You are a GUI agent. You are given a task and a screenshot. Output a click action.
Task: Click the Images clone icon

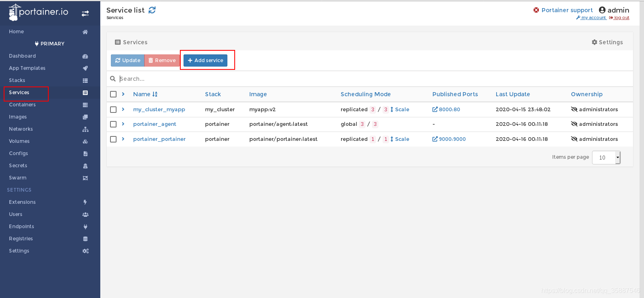(85, 117)
